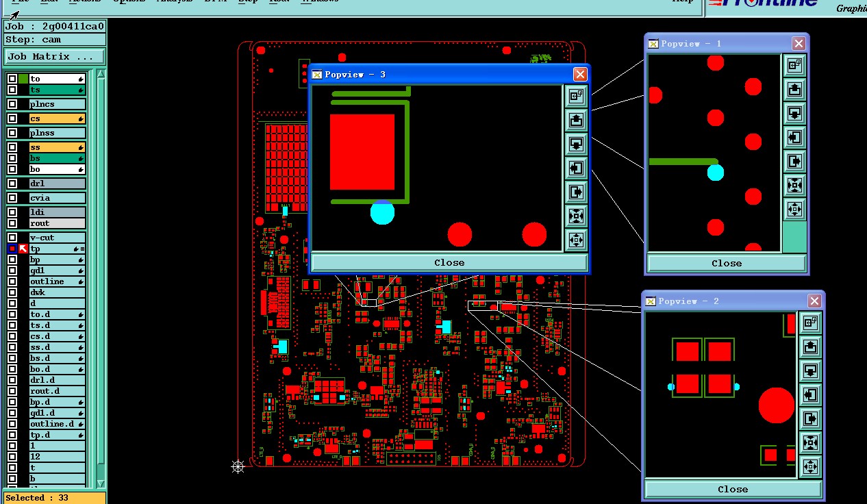The width and height of the screenshot is (867, 504).
Task: Uncheck the active tp layer display box
Action: 12,249
